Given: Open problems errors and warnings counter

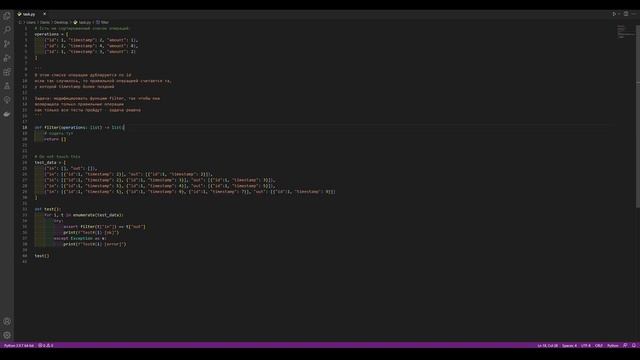Looking at the screenshot, I should 46,346.
